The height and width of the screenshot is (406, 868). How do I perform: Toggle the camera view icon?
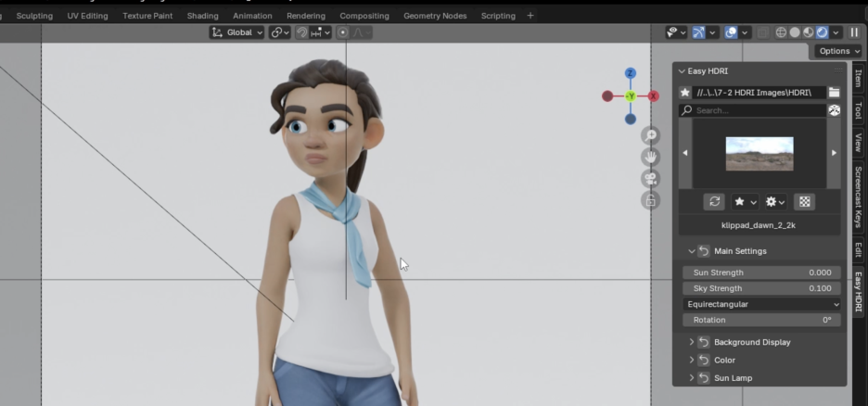[650, 179]
